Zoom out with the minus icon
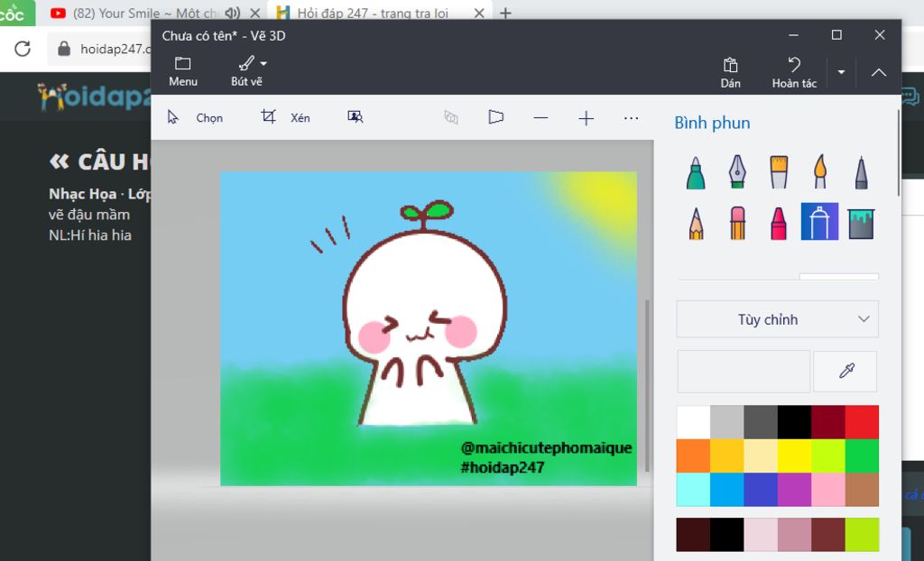The height and width of the screenshot is (561, 924). [541, 118]
